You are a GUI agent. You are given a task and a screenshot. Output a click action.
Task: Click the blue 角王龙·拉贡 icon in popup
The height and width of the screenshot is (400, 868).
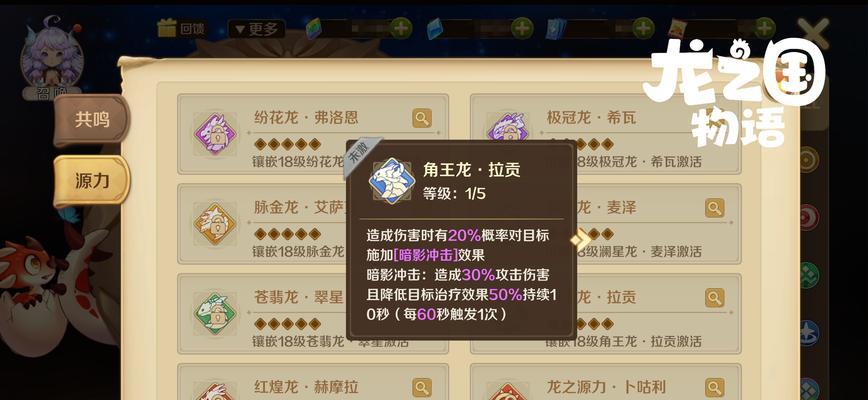(392, 181)
